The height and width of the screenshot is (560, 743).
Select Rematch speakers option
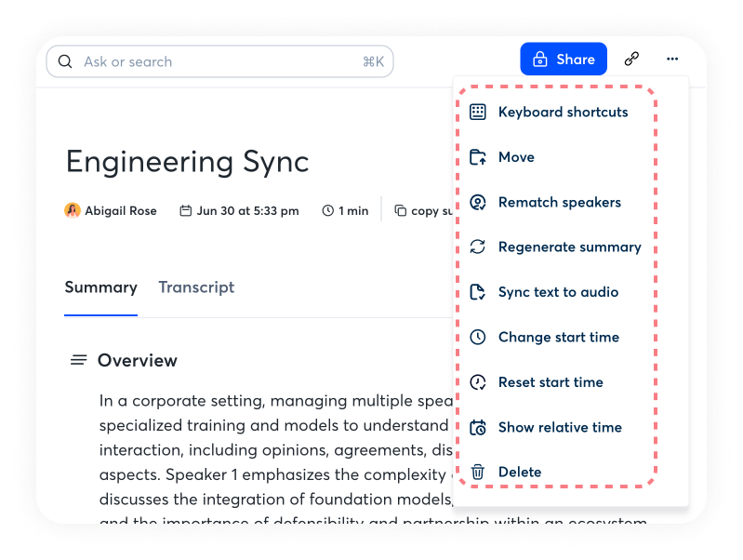[x=560, y=202]
